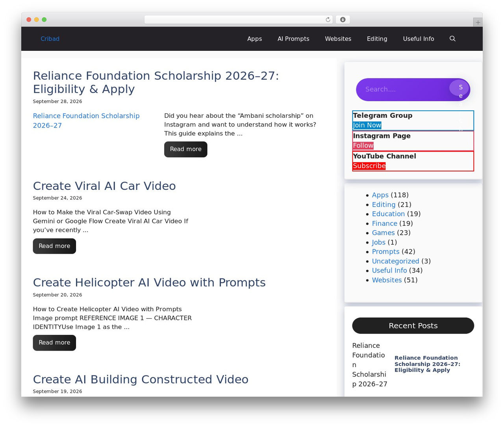This screenshot has height=427, width=504.
Task: Click Read more under Helicopter AI Video
Action: 54,343
